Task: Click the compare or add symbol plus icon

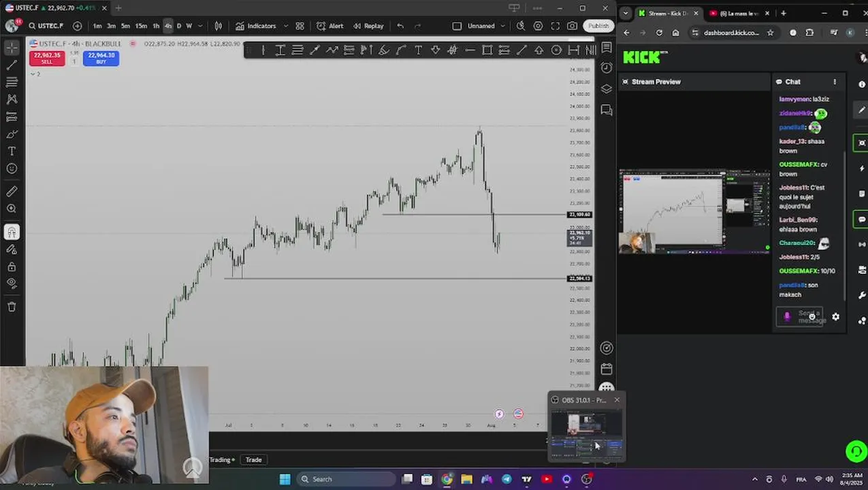Action: coord(77,26)
